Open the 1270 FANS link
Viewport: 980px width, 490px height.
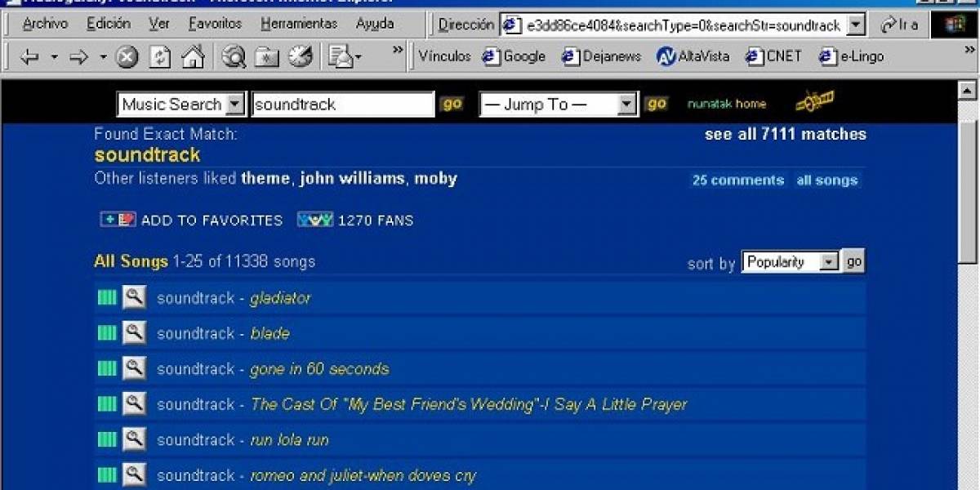[x=376, y=220]
